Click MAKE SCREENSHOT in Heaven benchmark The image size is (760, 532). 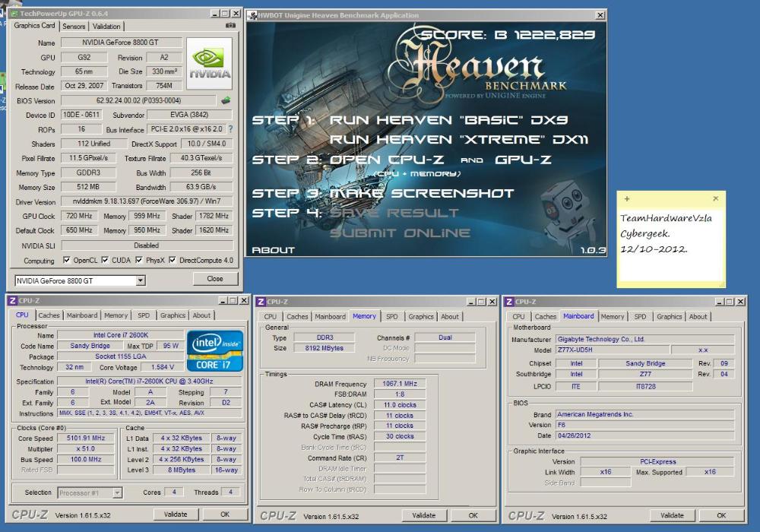pyautogui.click(x=422, y=193)
